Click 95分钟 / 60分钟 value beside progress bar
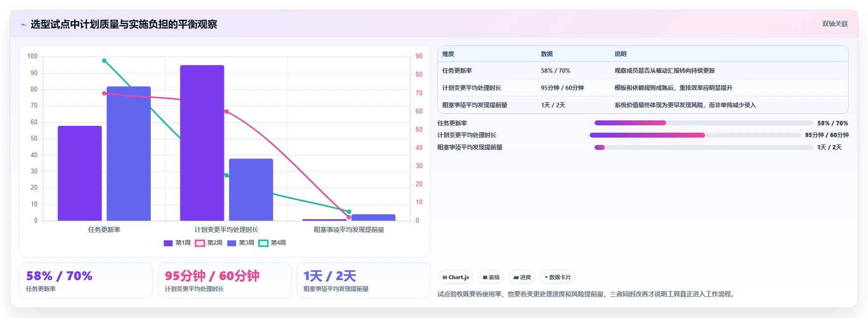Image resolution: width=868 pixels, height=318 pixels. (827, 135)
